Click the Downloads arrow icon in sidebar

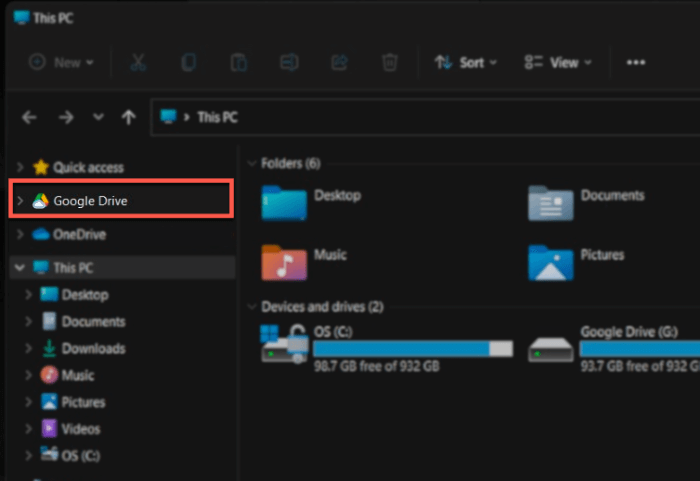click(x=49, y=348)
